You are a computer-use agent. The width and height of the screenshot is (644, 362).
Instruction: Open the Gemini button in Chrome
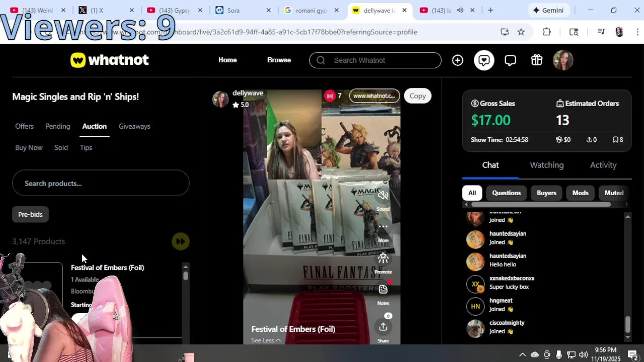[x=549, y=10]
